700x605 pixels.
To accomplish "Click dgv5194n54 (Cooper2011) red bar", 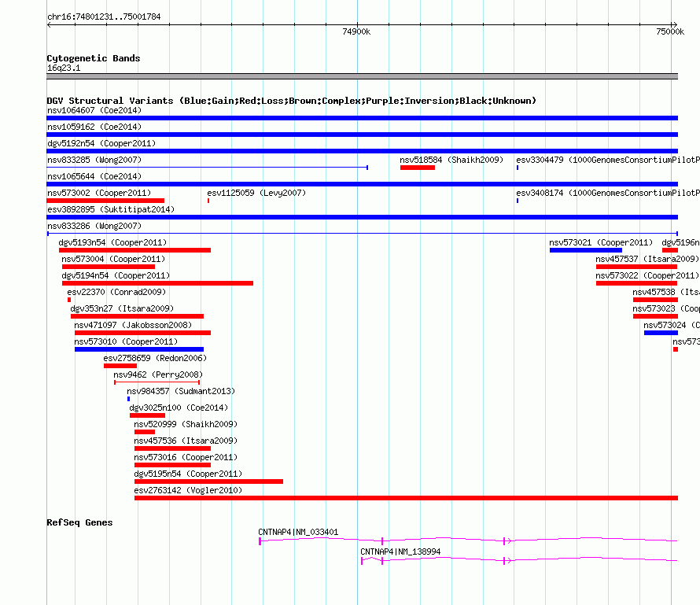I will (157, 283).
